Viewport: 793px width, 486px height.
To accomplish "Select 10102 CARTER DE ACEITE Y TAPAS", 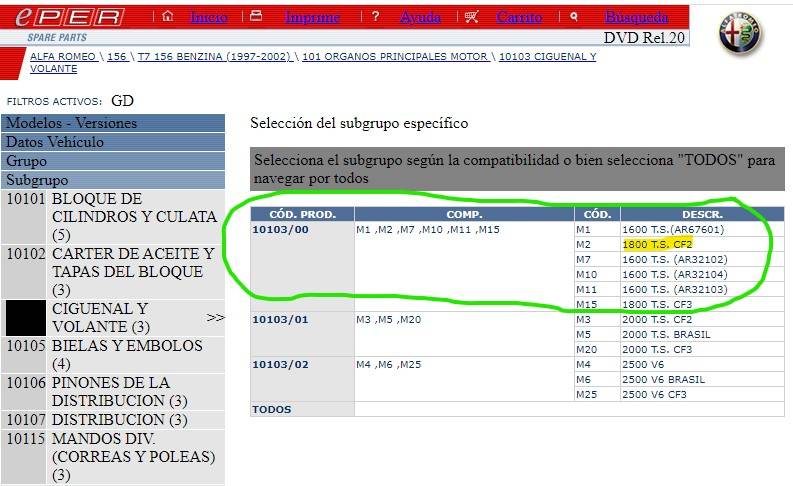I will [113, 272].
